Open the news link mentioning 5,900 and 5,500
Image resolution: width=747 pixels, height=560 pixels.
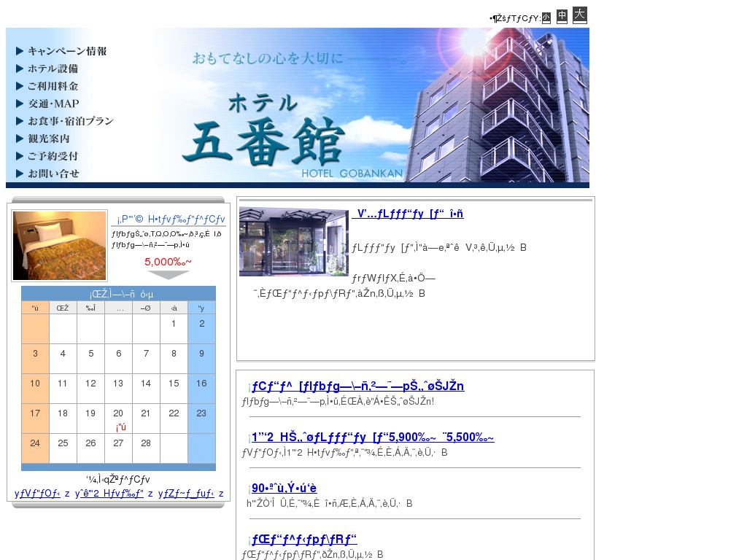(x=373, y=437)
